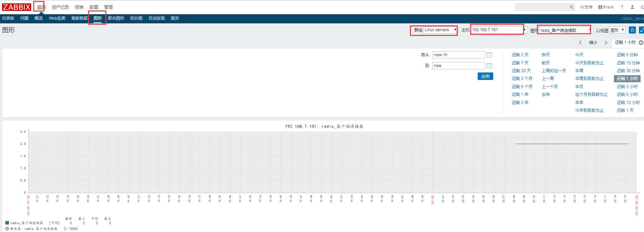Open calendar picker for To field

pyautogui.click(x=489, y=66)
